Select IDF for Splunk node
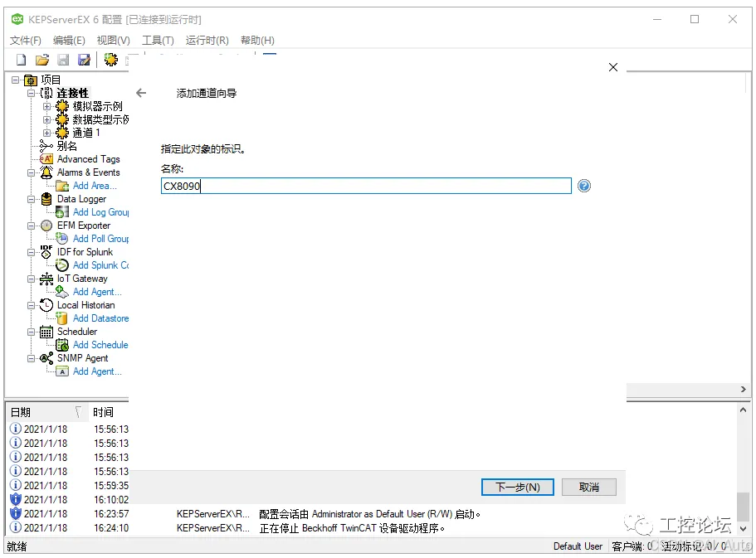This screenshot has width=756, height=558. (x=85, y=251)
